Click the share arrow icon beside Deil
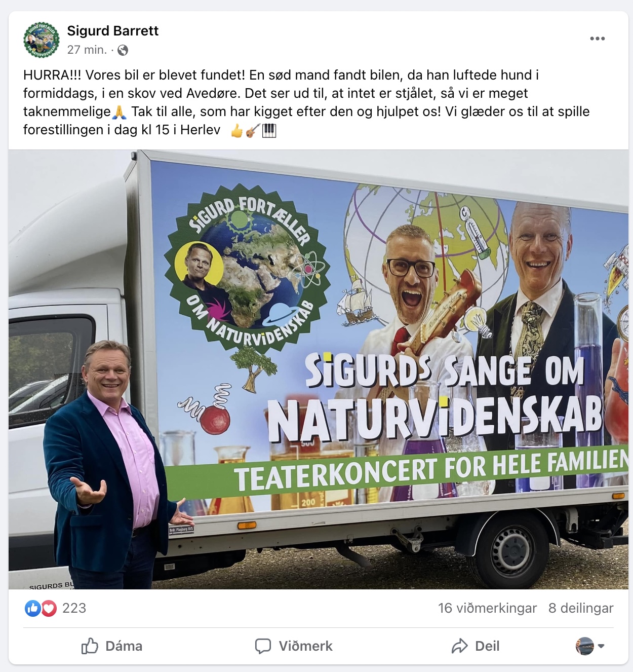Image resolution: width=633 pixels, height=672 pixels. (459, 646)
